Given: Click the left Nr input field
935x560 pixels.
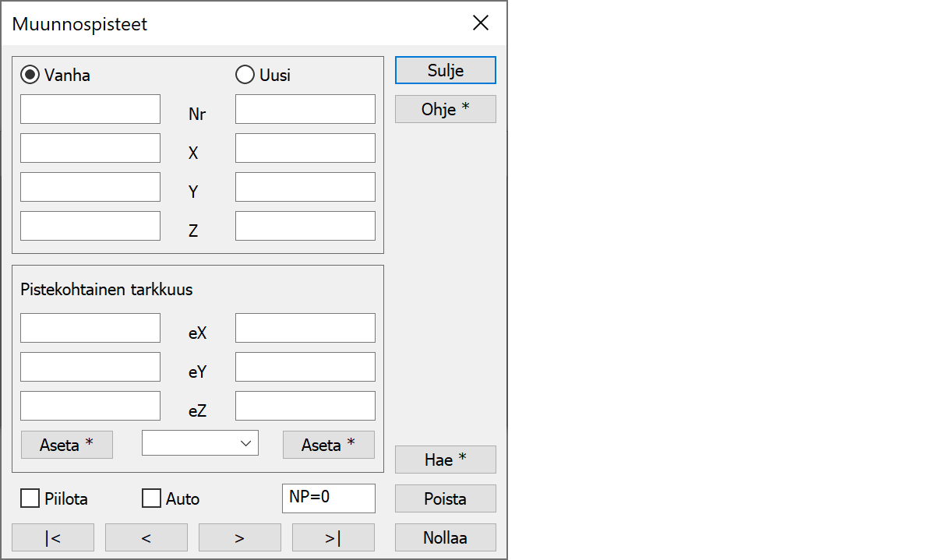Looking at the screenshot, I should click(x=90, y=109).
